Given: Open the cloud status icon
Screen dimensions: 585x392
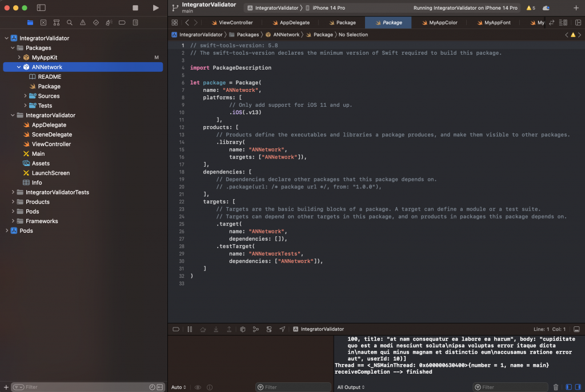Looking at the screenshot, I should pyautogui.click(x=546, y=8).
